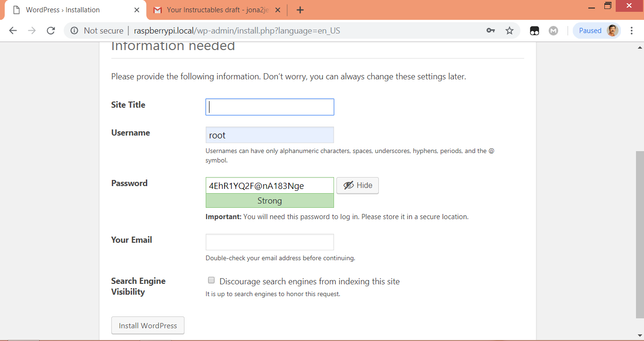Edit the generated Password field
The height and width of the screenshot is (341, 644).
click(270, 186)
